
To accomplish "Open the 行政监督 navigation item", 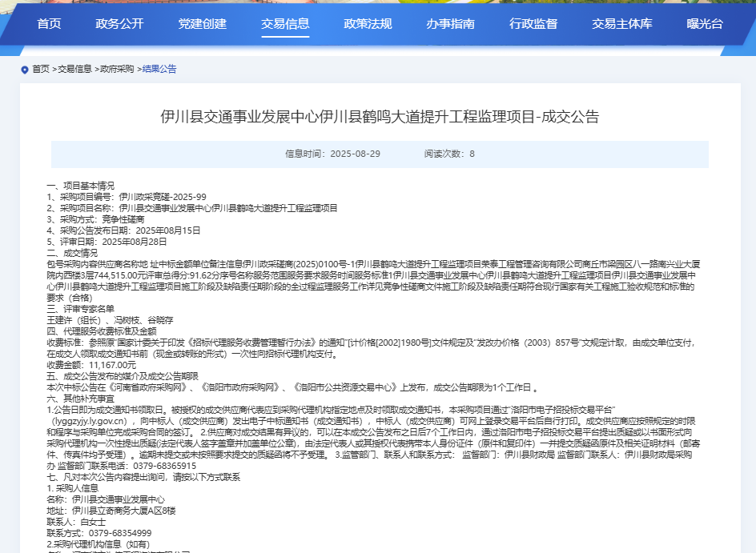I will pos(533,23).
